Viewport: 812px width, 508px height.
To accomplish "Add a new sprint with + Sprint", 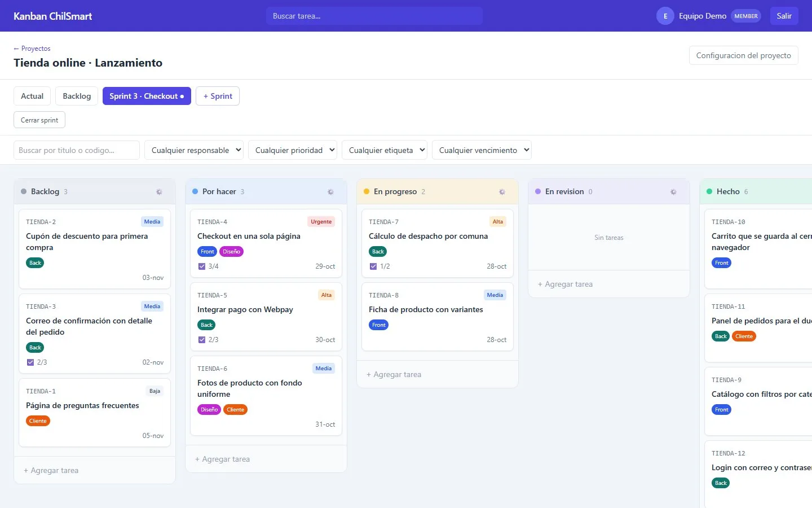I will 218,96.
